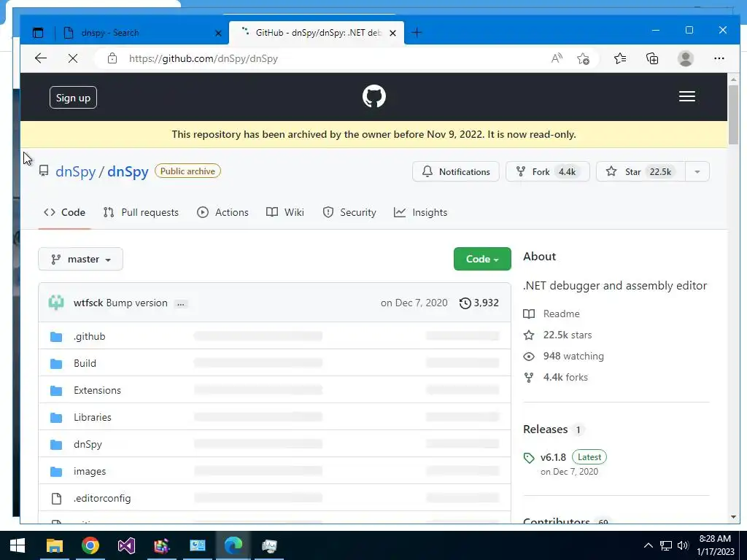The width and height of the screenshot is (747, 560).
Task: View the site information lock icon
Action: [x=112, y=58]
